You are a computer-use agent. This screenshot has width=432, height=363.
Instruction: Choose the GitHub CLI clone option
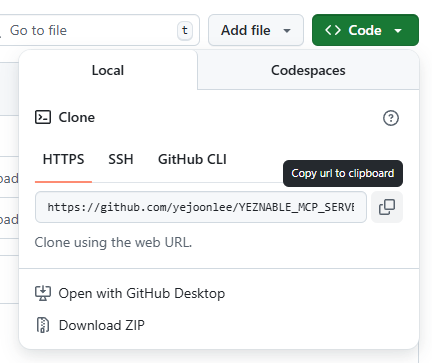click(192, 159)
